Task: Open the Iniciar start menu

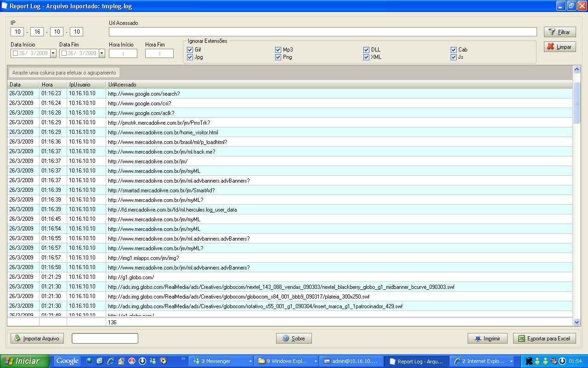Action: pos(25,361)
